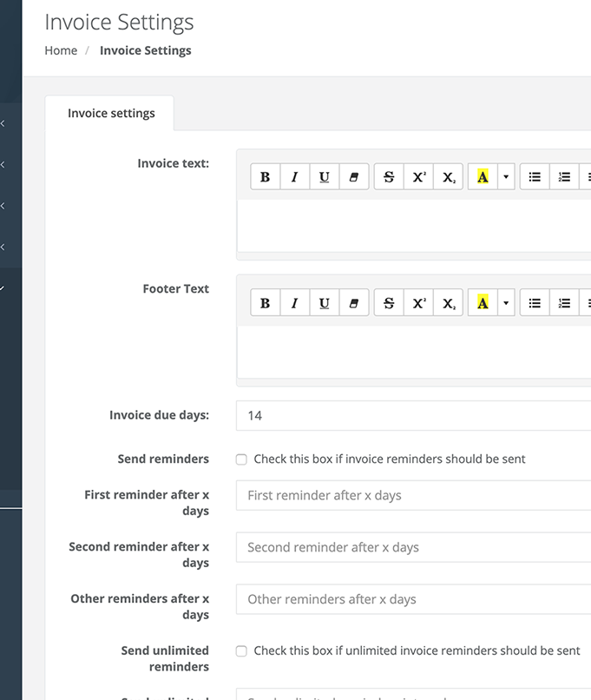This screenshot has height=700, width=591.
Task: Enable superscript in Footer Text toolbar
Action: point(419,303)
